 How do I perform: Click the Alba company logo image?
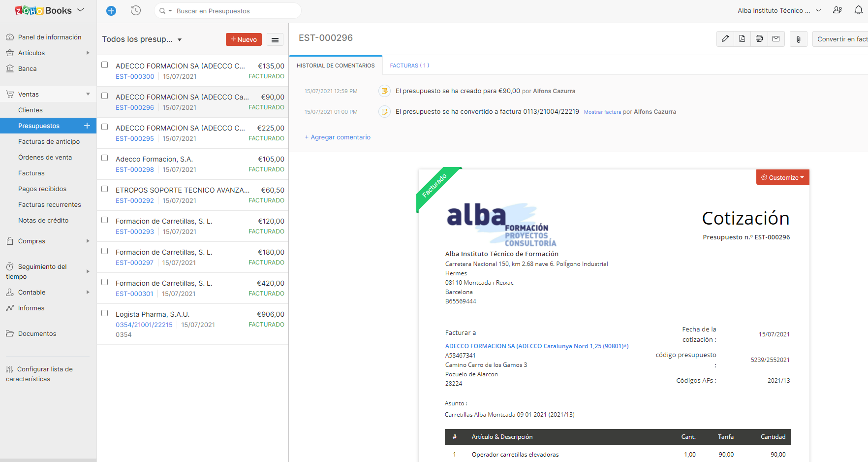pos(501,224)
